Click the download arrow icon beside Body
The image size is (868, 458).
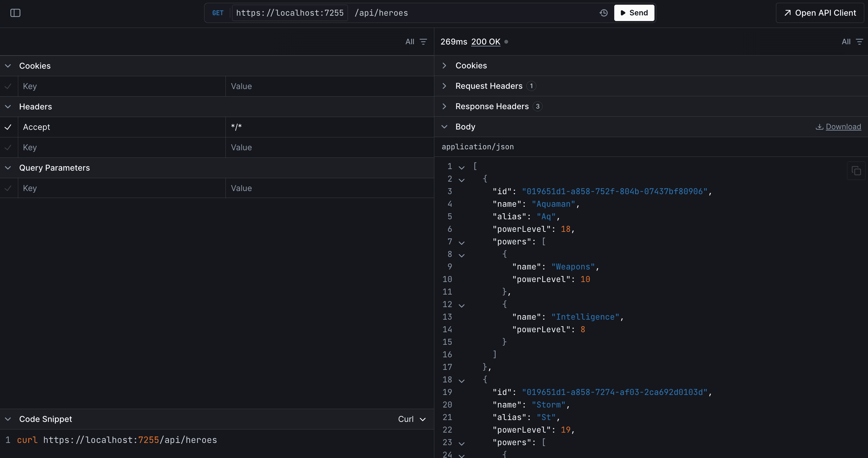coord(819,126)
